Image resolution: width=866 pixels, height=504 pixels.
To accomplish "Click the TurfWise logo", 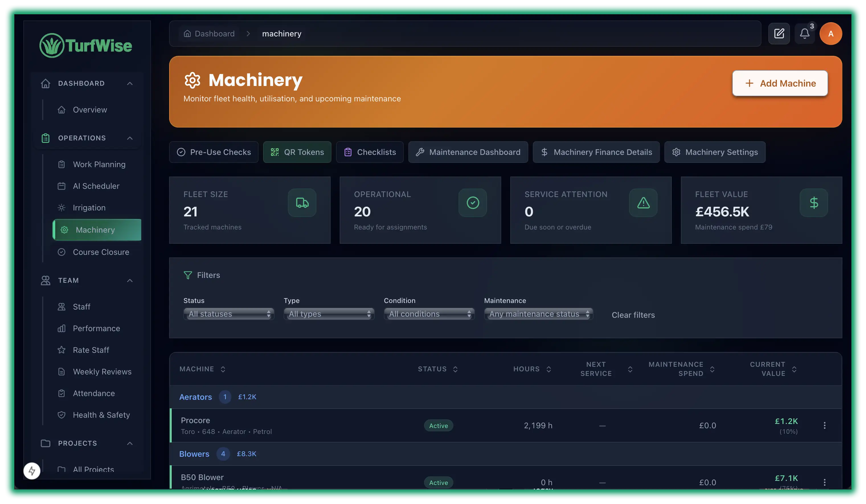I will point(86,45).
